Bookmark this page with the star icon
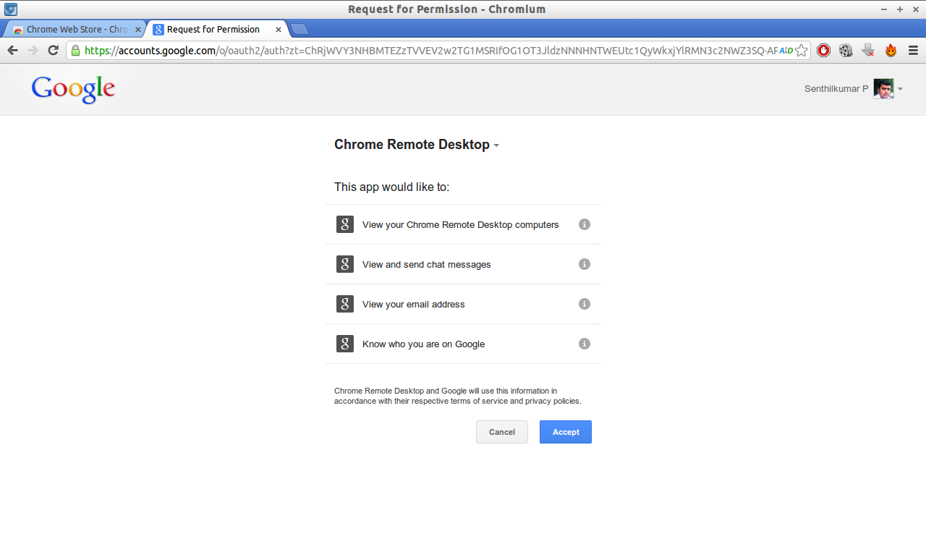Image resolution: width=926 pixels, height=560 pixels. pos(801,51)
